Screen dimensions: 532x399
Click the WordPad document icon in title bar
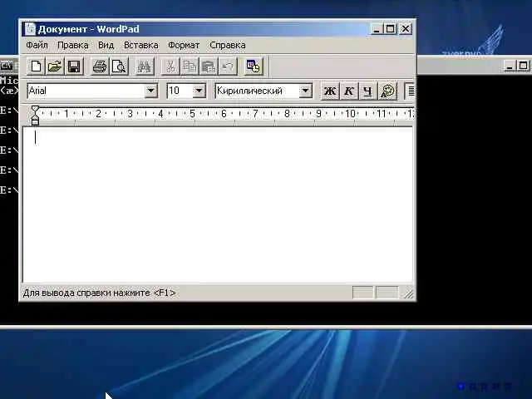(30, 29)
